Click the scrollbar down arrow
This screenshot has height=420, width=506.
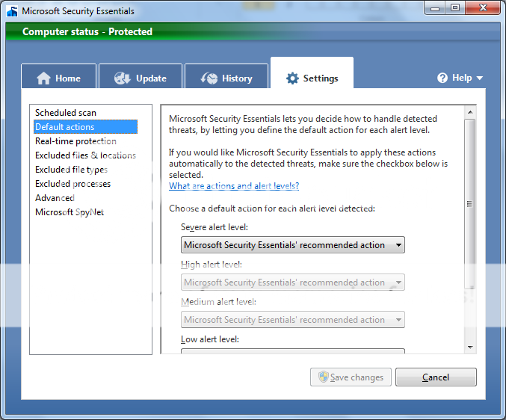tap(470, 348)
